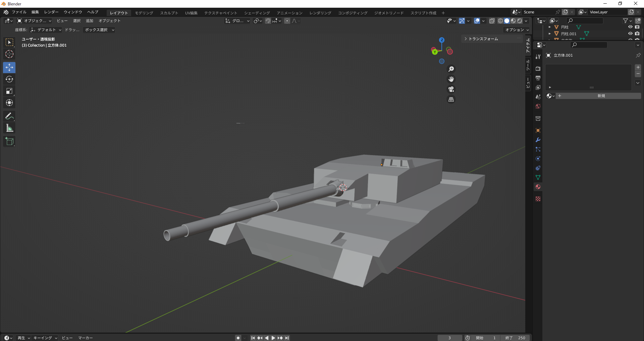The width and height of the screenshot is (644, 341).
Task: Switch to the モデリング workspace tab
Action: [x=144, y=13]
